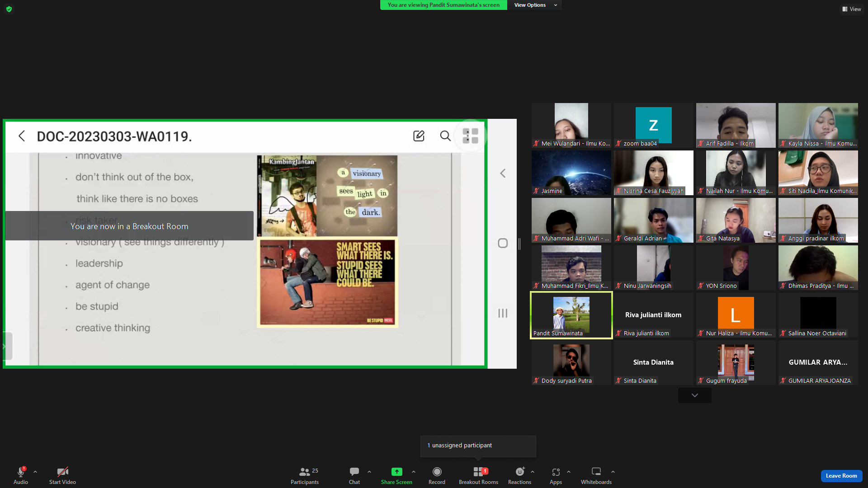Click the Leave Room button
The image size is (868, 488).
841,476
